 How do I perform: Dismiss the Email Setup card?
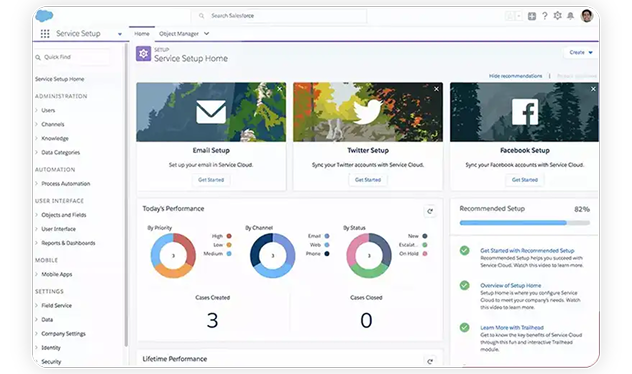[279, 89]
